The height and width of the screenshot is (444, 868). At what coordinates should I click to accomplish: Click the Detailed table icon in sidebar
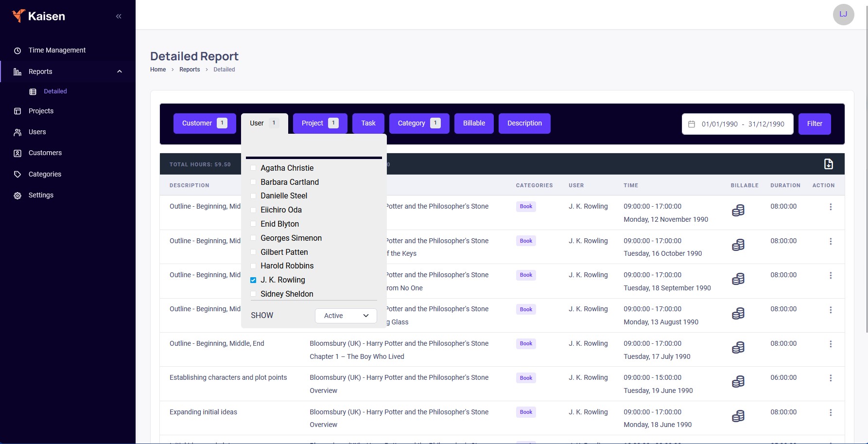pos(33,91)
